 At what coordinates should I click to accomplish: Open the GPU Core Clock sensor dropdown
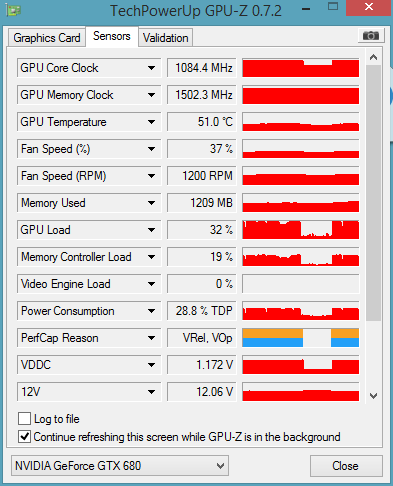coord(151,68)
